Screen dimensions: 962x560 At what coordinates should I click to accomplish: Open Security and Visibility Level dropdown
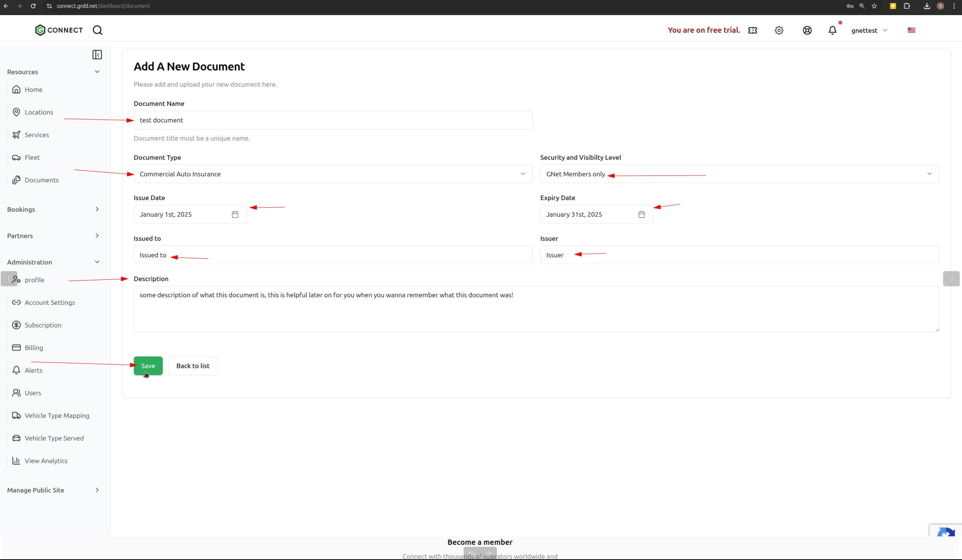(x=739, y=174)
